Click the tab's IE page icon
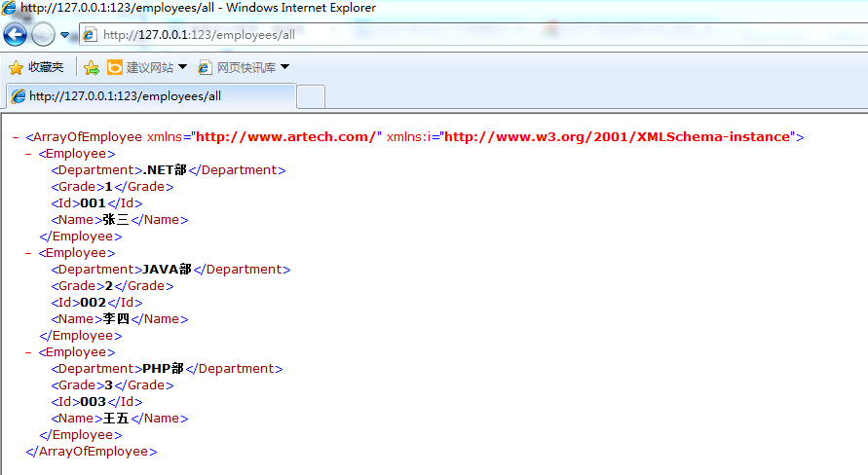868x475 pixels. point(19,96)
